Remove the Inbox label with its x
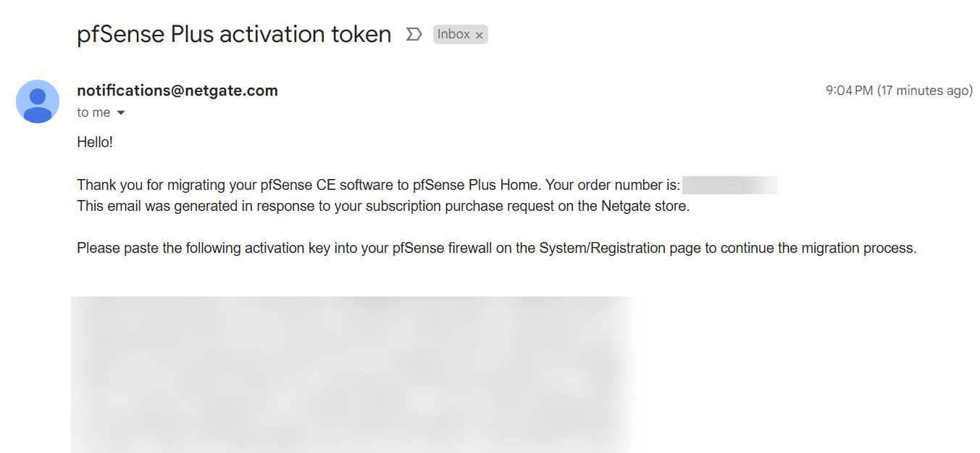 click(479, 35)
